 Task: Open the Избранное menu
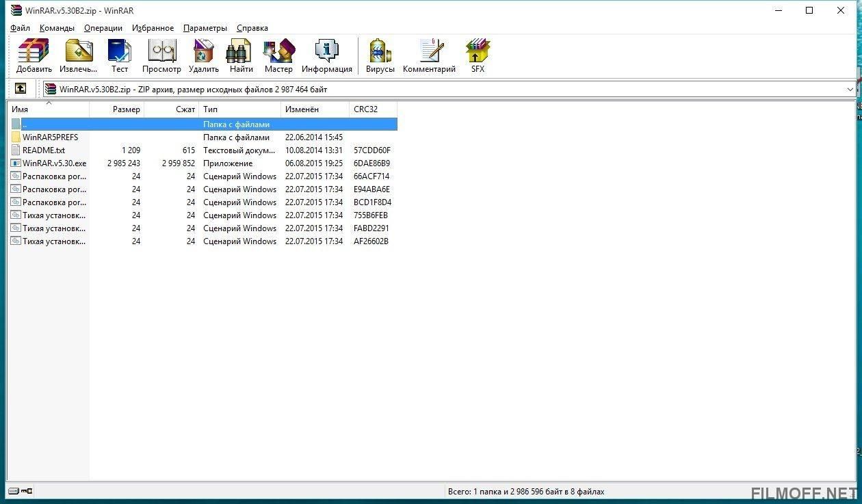(x=153, y=28)
